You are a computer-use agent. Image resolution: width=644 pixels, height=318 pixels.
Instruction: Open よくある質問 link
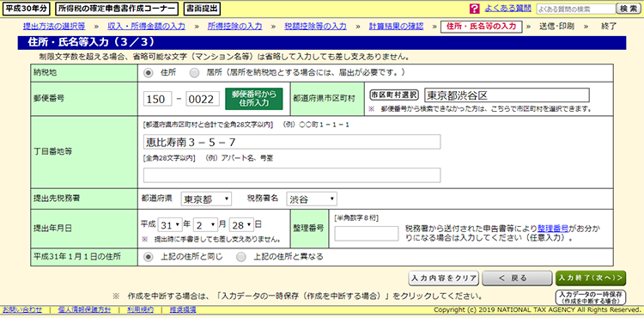(x=507, y=8)
